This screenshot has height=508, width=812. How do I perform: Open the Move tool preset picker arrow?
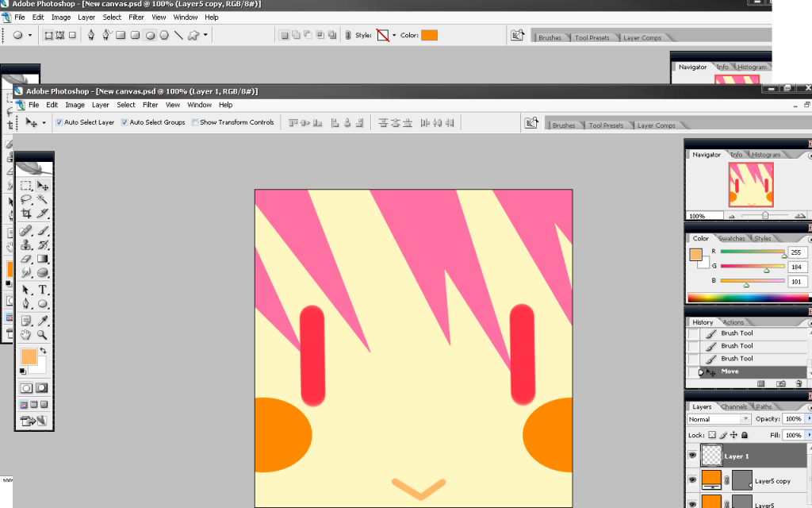pos(44,123)
